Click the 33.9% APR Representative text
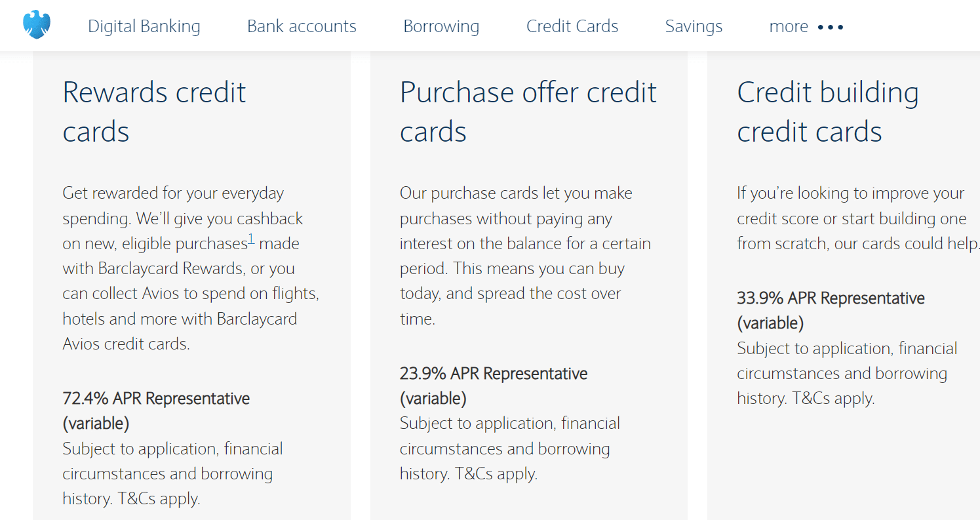The width and height of the screenshot is (980, 520). tap(831, 298)
